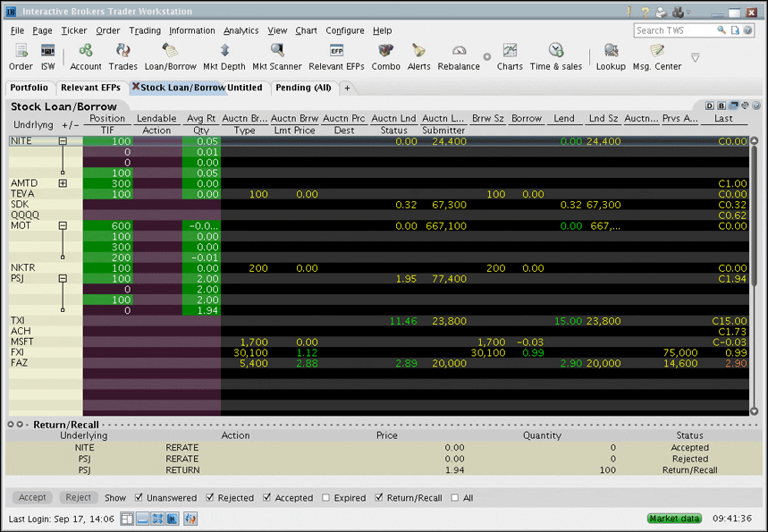The image size is (768, 532).
Task: Click the printer icon in title bar
Action: pyautogui.click(x=662, y=13)
